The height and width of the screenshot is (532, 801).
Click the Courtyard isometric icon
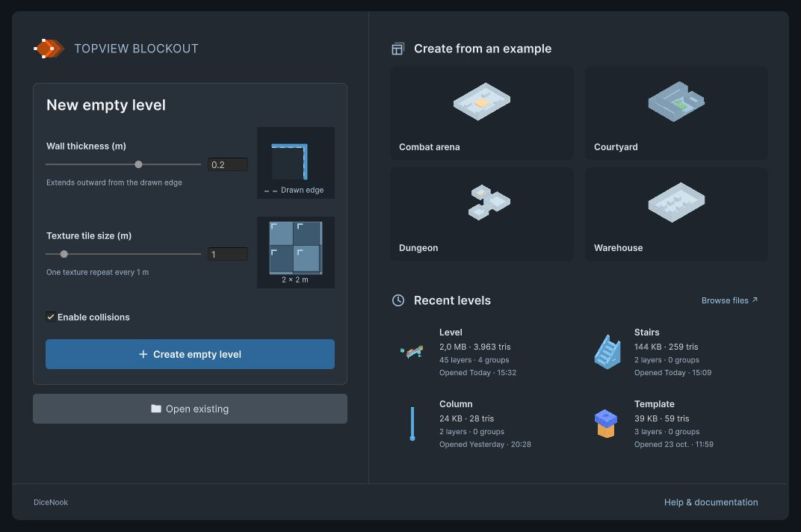[x=676, y=101]
